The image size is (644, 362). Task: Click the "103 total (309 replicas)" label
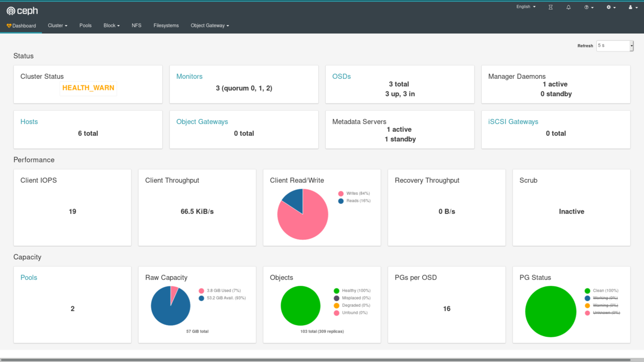(x=322, y=331)
